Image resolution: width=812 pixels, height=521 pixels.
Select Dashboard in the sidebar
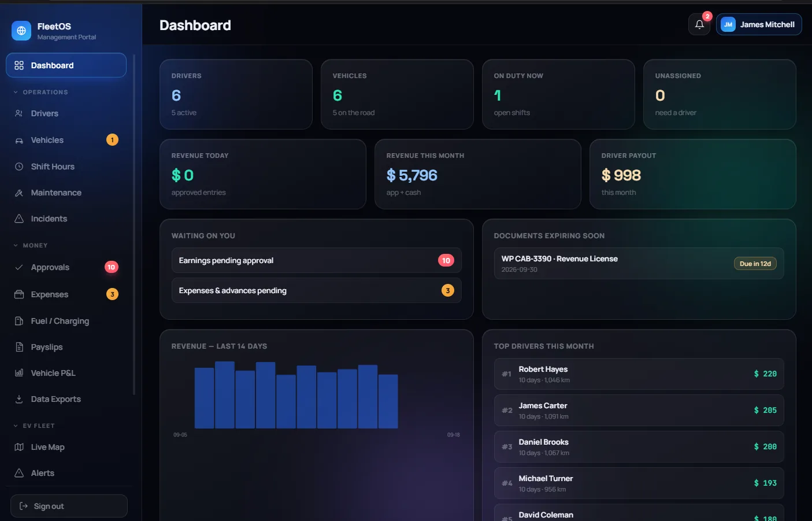pyautogui.click(x=66, y=65)
